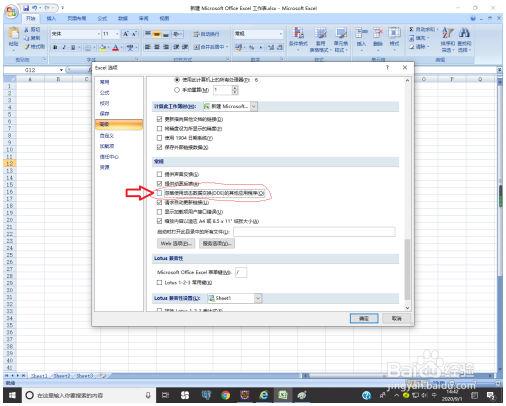Select the manual recalculation threads radio button
Viewport: 506px width, 406px height.
tap(177, 90)
